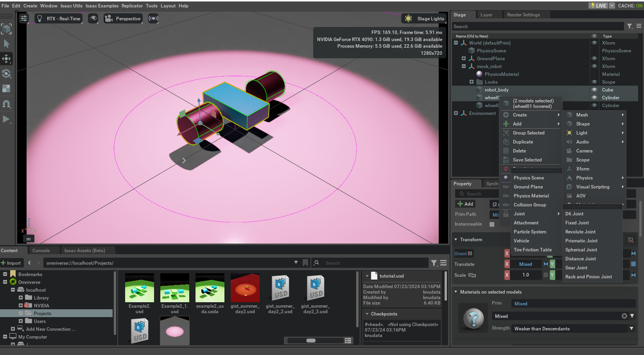Toggle the LIVE session button
Screen dimensions: 644x355
click(x=598, y=5)
